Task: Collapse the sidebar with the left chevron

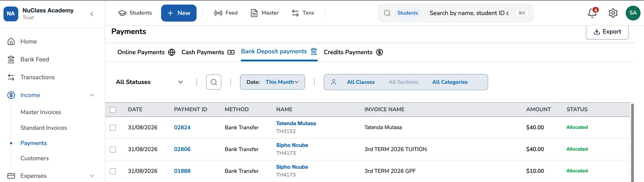Action: (92, 14)
